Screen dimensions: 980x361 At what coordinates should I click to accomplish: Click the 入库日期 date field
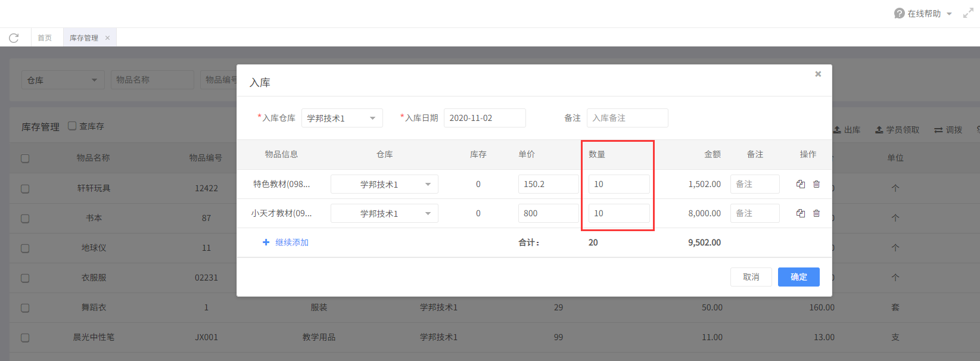(485, 118)
